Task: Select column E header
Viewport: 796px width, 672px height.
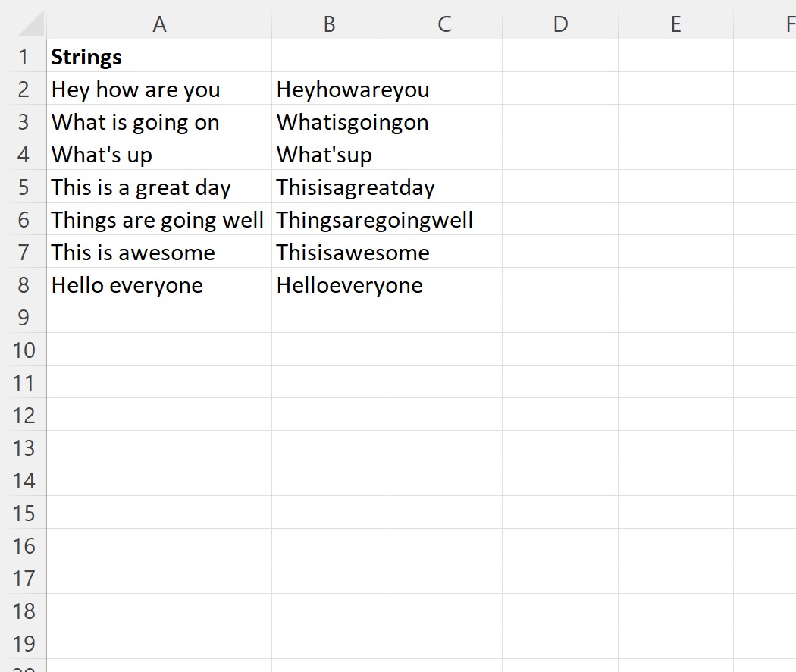Action: [x=675, y=24]
